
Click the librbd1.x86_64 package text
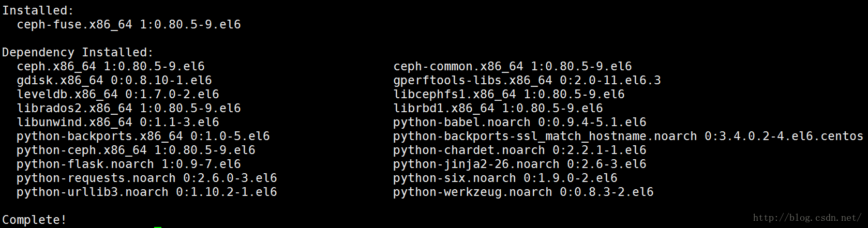[x=498, y=108]
